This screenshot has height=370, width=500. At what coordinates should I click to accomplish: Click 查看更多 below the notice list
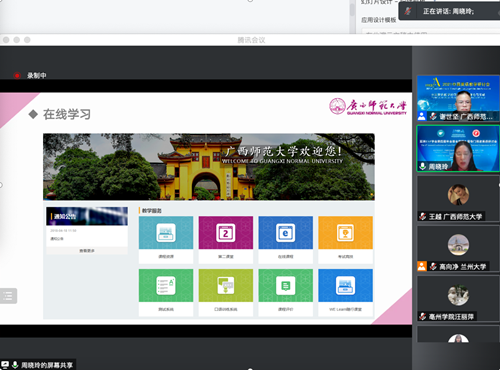[87, 251]
